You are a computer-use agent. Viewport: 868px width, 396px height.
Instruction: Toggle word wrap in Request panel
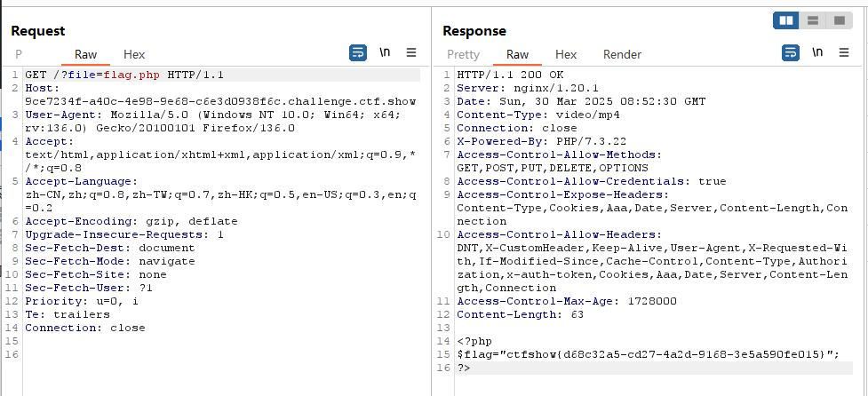pyautogui.click(x=358, y=53)
